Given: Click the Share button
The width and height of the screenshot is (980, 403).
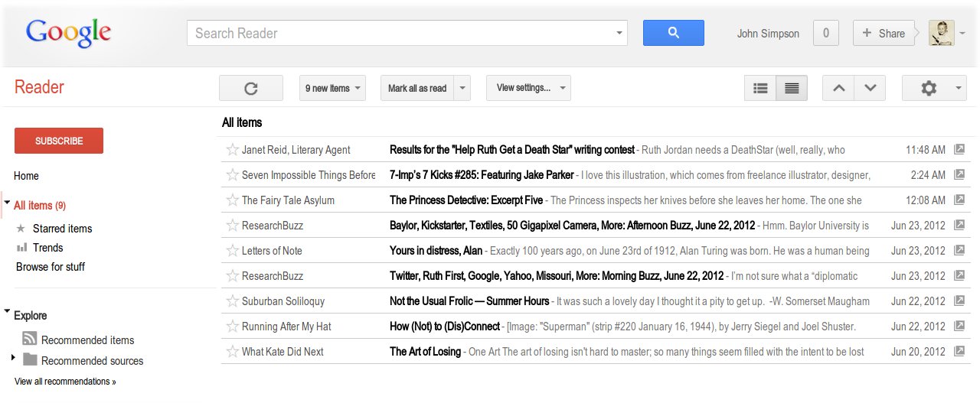Looking at the screenshot, I should [x=884, y=33].
